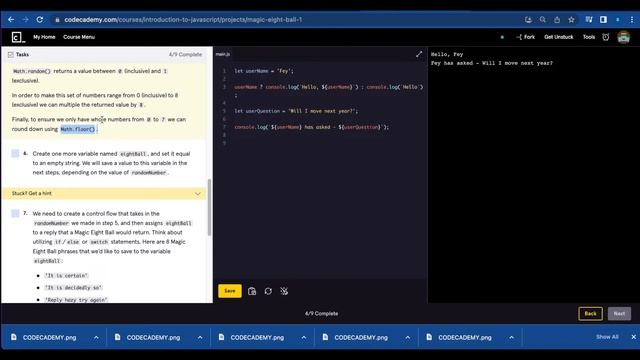Click the Back button
Image resolution: width=640 pixels, height=360 pixels.
click(590, 313)
